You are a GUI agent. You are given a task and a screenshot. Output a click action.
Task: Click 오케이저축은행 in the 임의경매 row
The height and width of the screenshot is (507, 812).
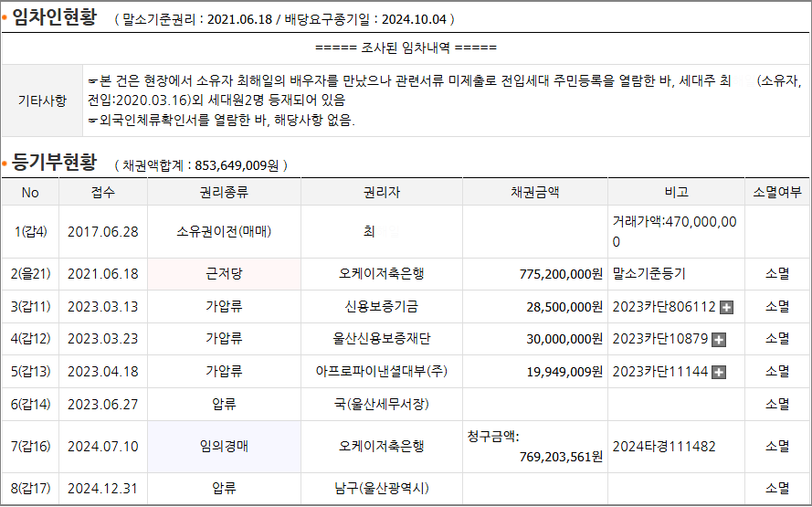382,446
